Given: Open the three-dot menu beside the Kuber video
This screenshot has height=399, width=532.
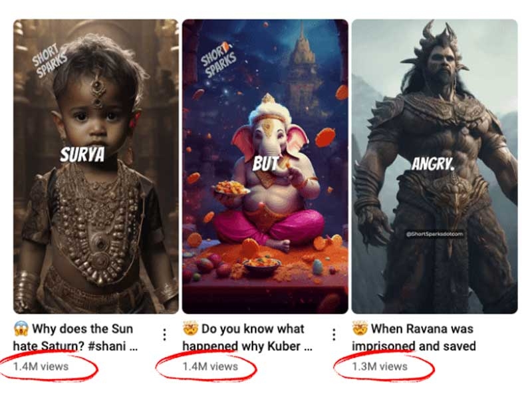Looking at the screenshot, I should tap(334, 334).
